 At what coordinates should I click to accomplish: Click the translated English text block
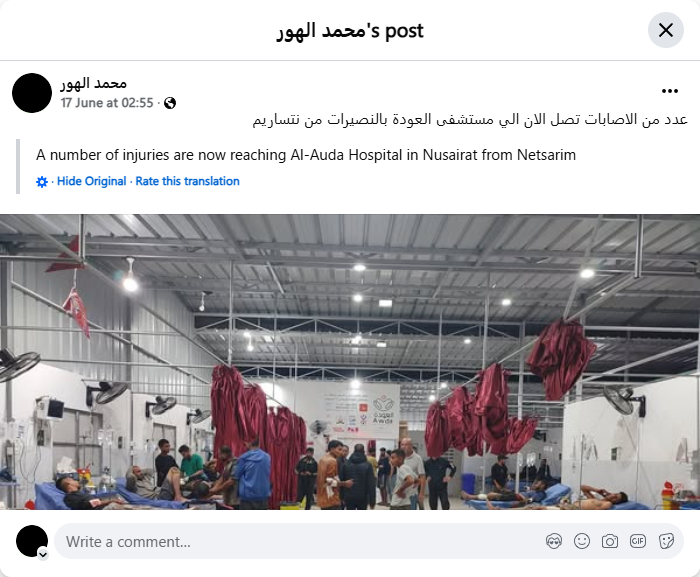(x=306, y=155)
